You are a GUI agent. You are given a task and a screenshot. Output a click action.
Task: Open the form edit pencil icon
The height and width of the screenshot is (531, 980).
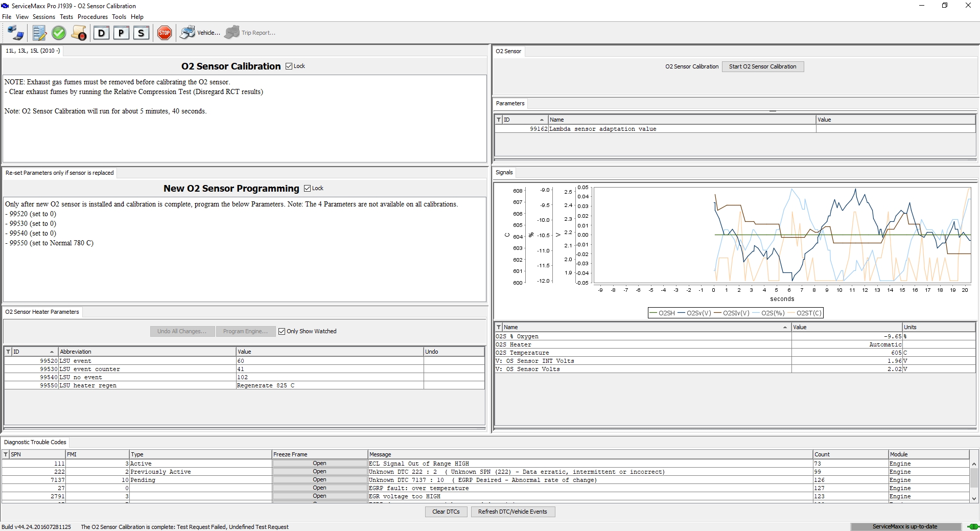click(39, 33)
